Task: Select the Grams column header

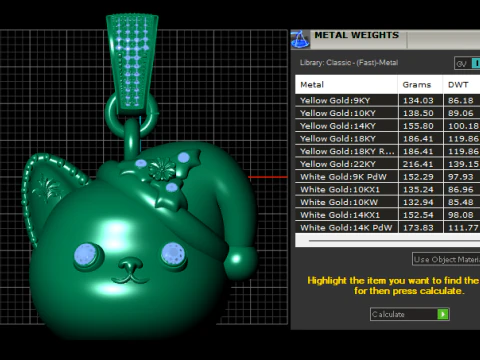Action: coord(420,85)
